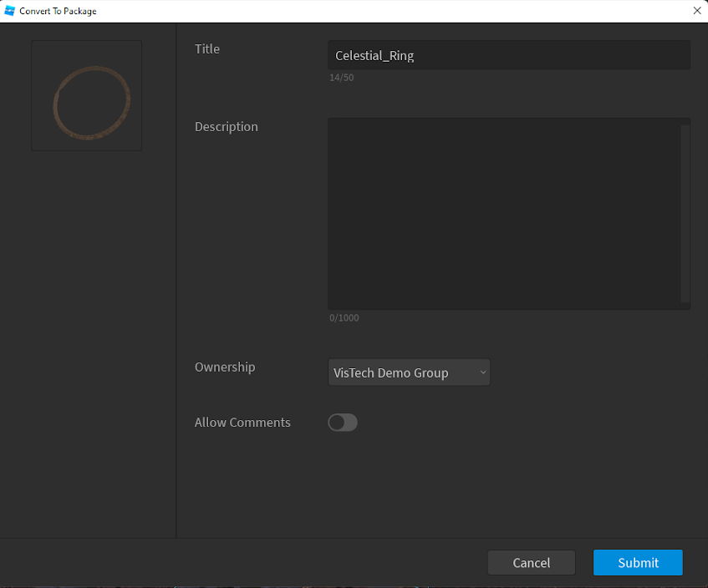This screenshot has height=588, width=708.
Task: Click the Roblox Studio logo in title bar
Action: pos(10,11)
